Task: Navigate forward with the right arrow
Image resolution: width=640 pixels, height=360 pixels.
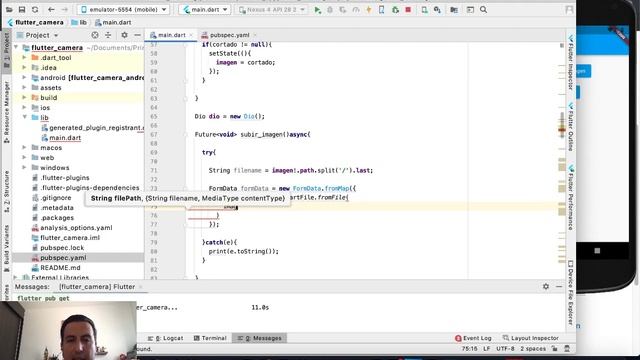Action: tap(64, 9)
